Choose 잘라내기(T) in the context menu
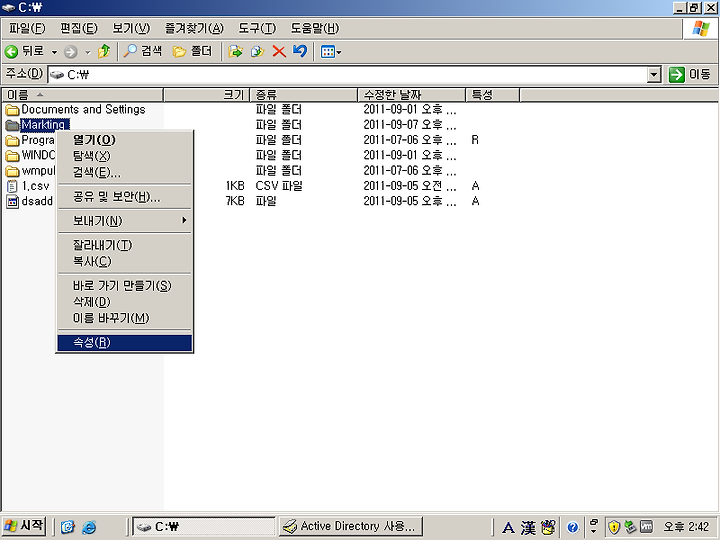This screenshot has height=540, width=720. pyautogui.click(x=124, y=245)
